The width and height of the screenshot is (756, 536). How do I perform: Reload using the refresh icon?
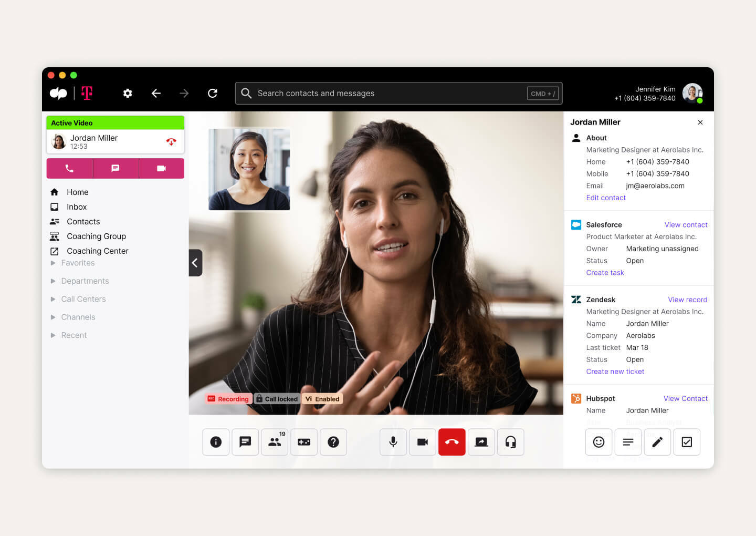tap(213, 93)
